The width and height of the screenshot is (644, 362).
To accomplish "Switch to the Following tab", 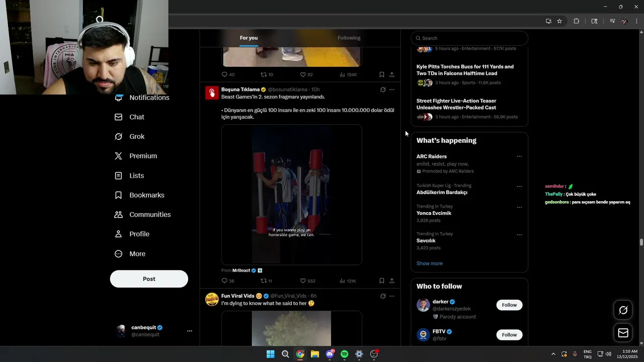I will click(349, 38).
